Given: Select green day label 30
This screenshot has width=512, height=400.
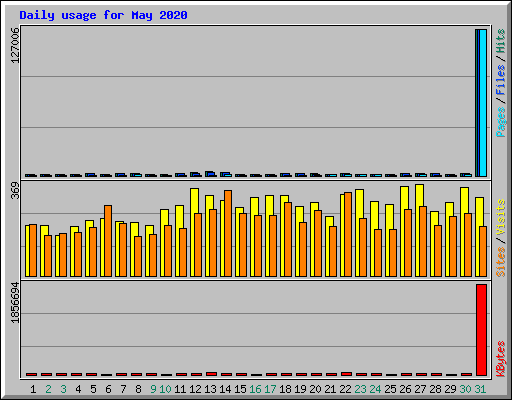Looking at the screenshot, I should pos(465,389).
